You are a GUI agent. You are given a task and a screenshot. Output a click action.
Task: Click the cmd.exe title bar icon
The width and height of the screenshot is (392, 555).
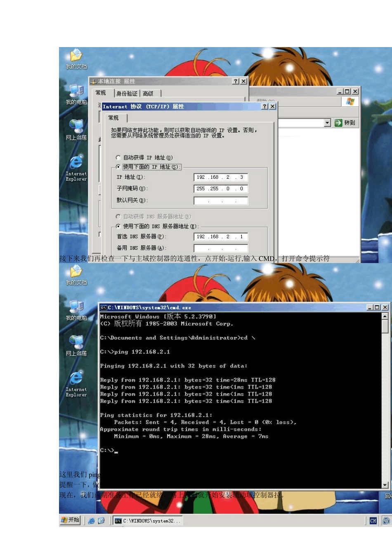tap(104, 308)
